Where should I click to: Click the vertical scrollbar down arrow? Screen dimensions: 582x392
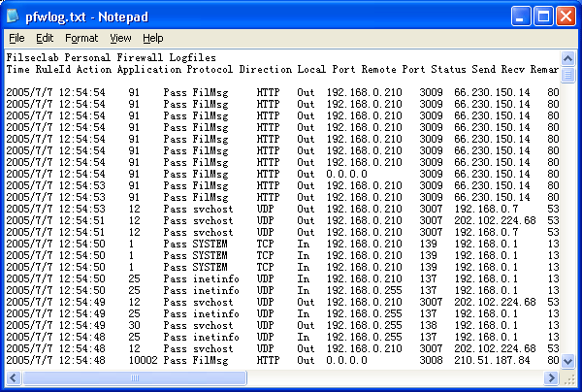click(x=567, y=360)
